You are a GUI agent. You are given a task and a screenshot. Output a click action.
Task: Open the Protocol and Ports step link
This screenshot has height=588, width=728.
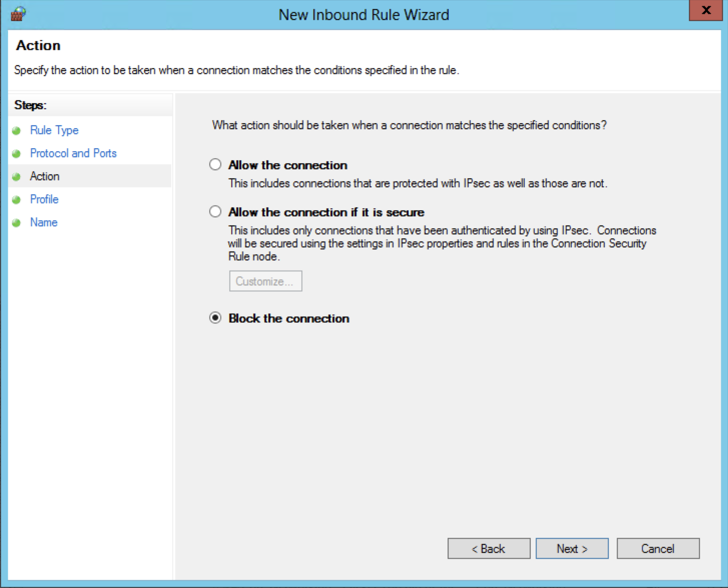click(x=73, y=153)
